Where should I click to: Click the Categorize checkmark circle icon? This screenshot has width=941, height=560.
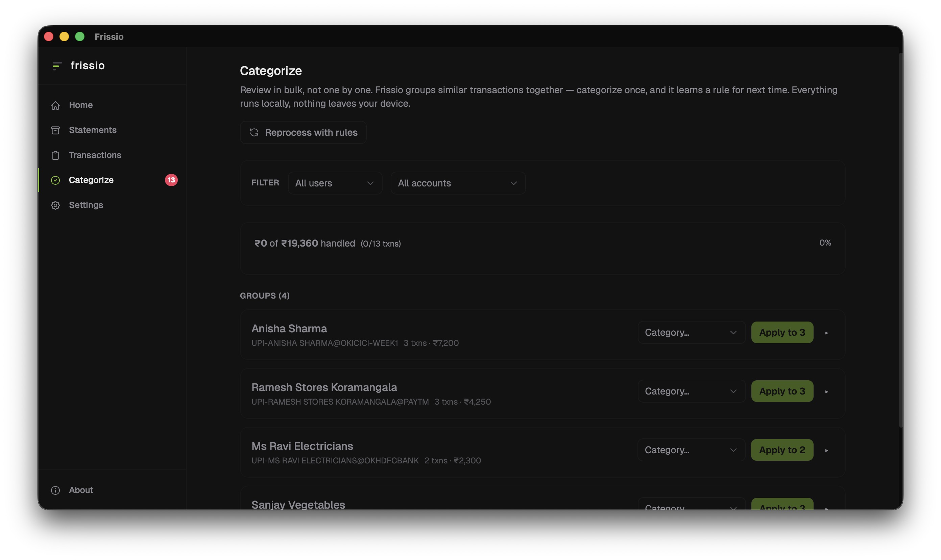coord(55,180)
